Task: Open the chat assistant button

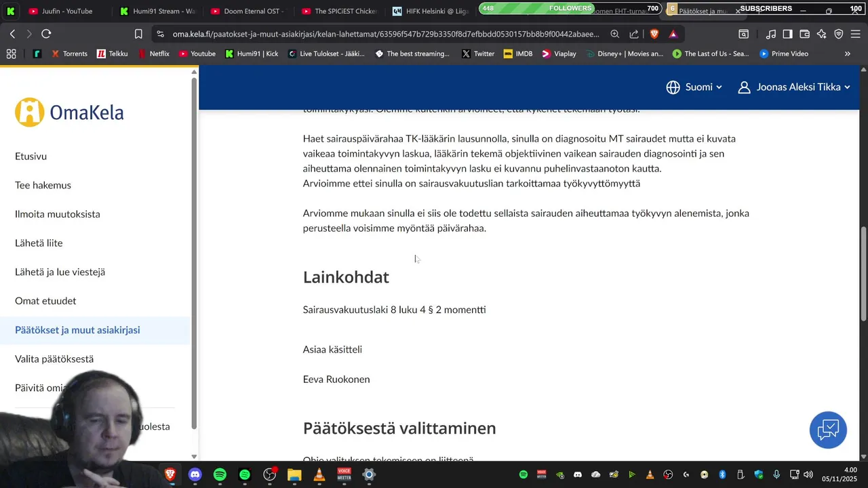Action: [x=828, y=430]
